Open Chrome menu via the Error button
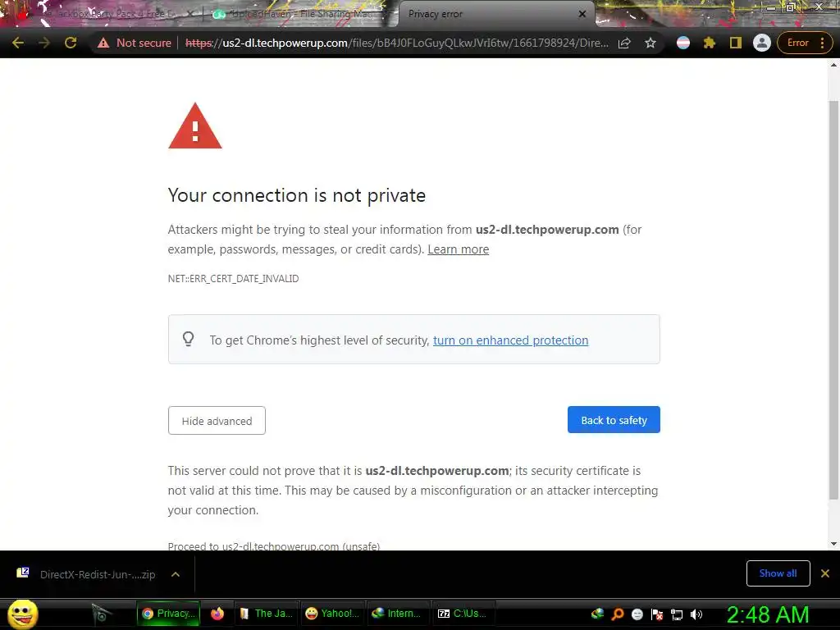Screen dimensions: 840x630 [805, 43]
